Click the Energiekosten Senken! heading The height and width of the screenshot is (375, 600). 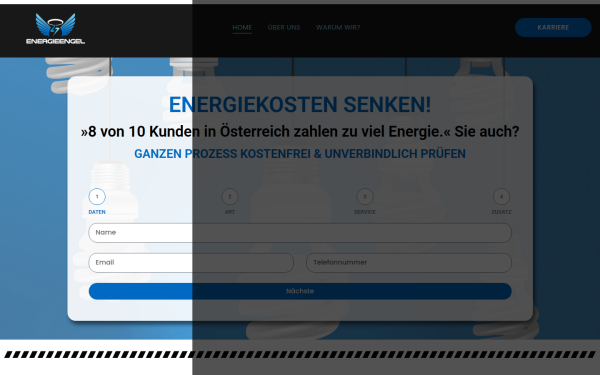coord(300,104)
